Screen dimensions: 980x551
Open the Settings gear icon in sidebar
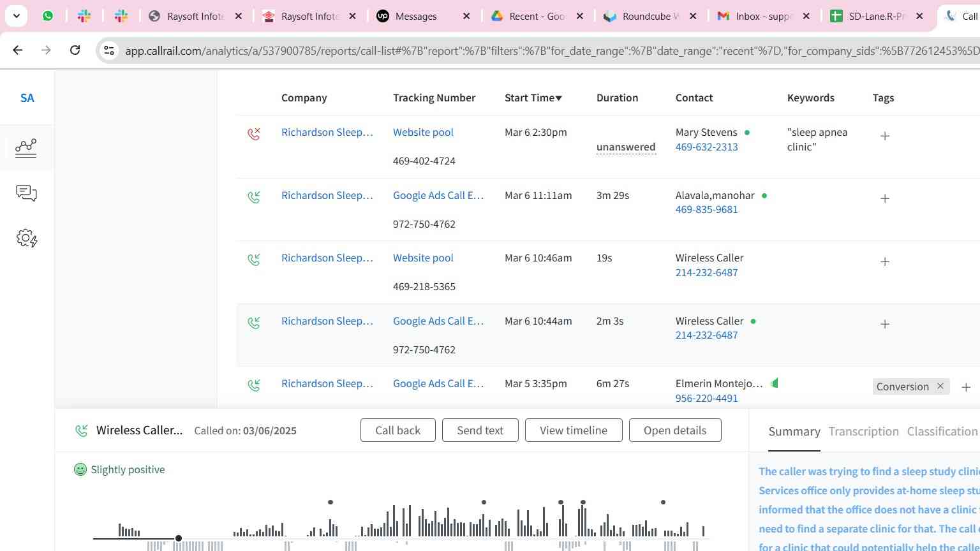pyautogui.click(x=26, y=239)
